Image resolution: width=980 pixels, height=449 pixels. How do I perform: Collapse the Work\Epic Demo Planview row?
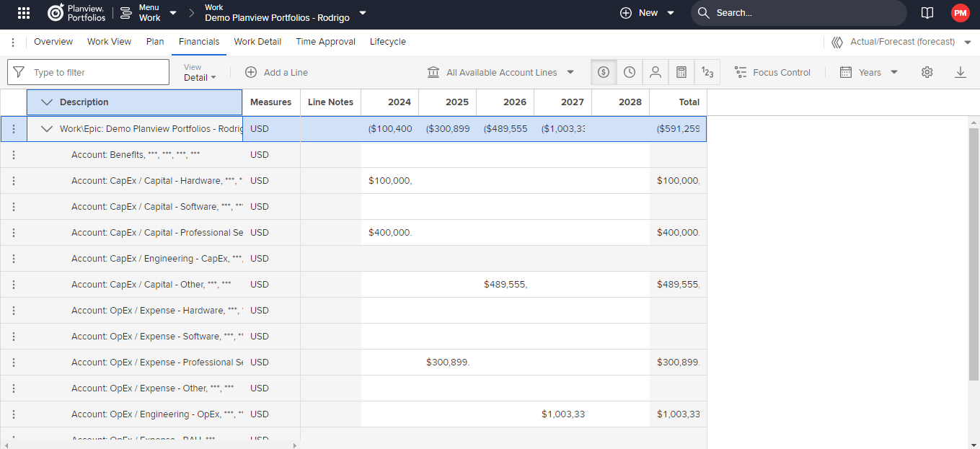coord(47,129)
